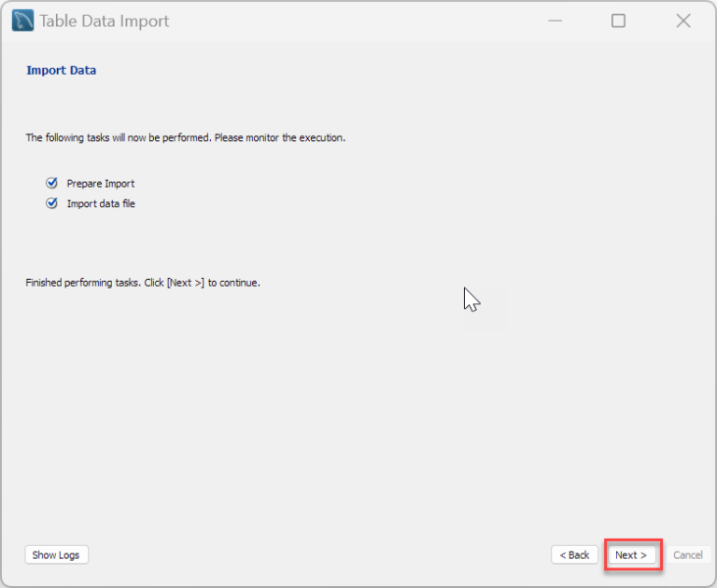717x588 pixels.
Task: Click the MySQL Workbench dolphin title icon
Action: point(22,21)
